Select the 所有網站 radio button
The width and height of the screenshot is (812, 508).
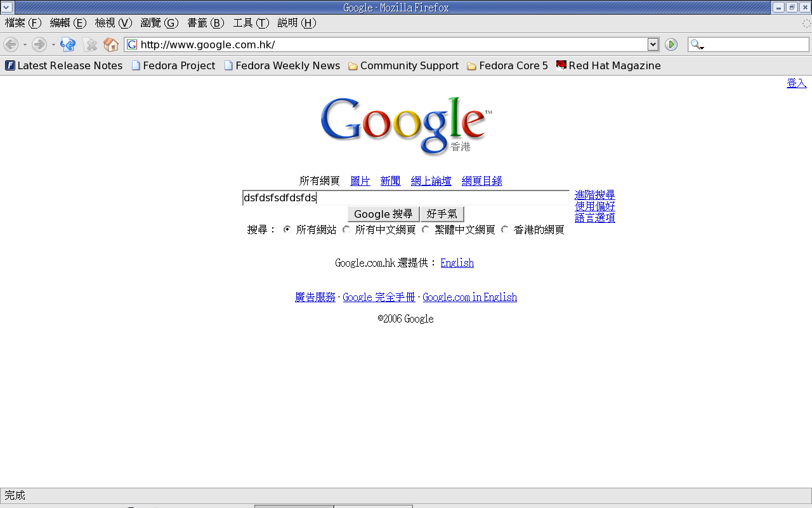coord(287,230)
